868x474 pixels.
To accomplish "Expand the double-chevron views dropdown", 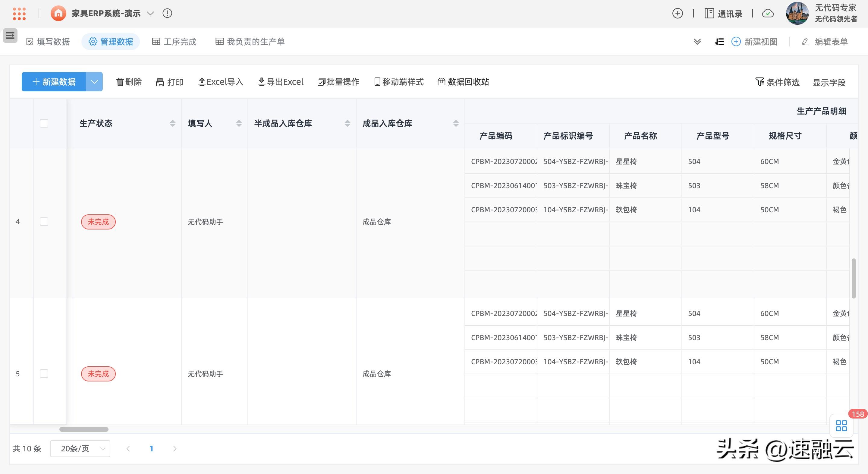I will click(x=697, y=42).
